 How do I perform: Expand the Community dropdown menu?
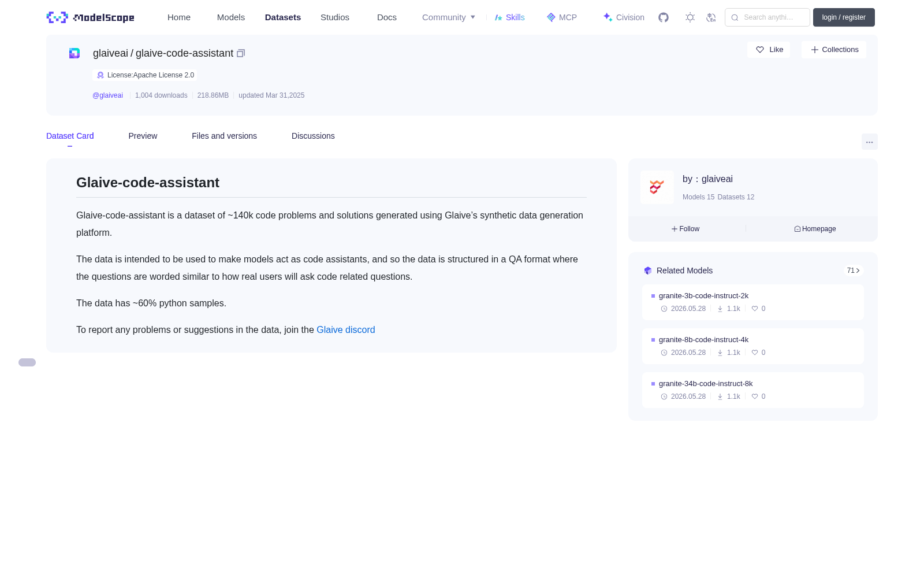[x=449, y=17]
